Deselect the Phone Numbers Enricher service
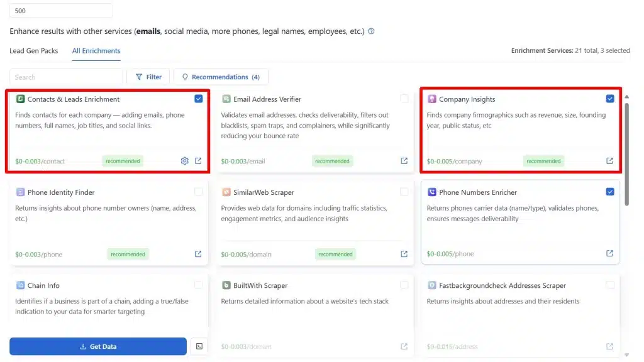 [609, 192]
